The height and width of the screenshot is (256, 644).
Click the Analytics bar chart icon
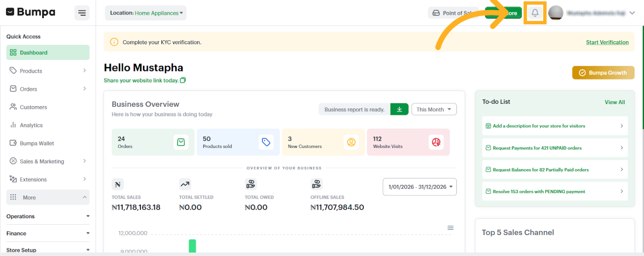click(13, 125)
